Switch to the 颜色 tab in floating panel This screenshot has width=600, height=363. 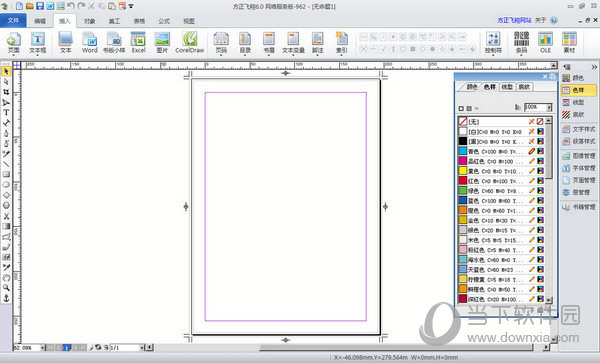[x=471, y=87]
